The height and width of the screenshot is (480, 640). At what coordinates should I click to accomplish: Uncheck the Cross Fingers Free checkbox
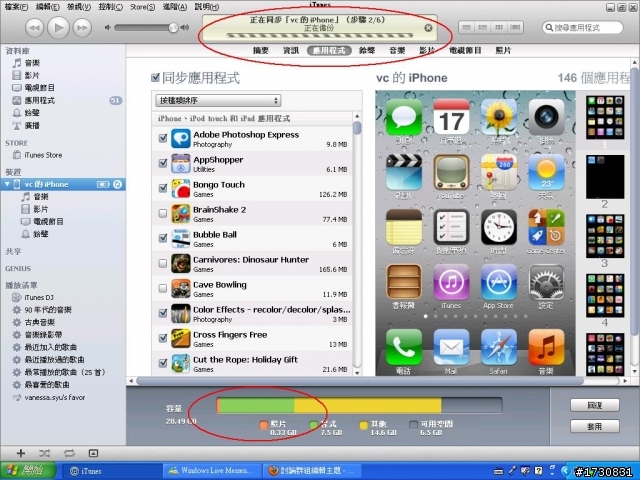pos(162,338)
